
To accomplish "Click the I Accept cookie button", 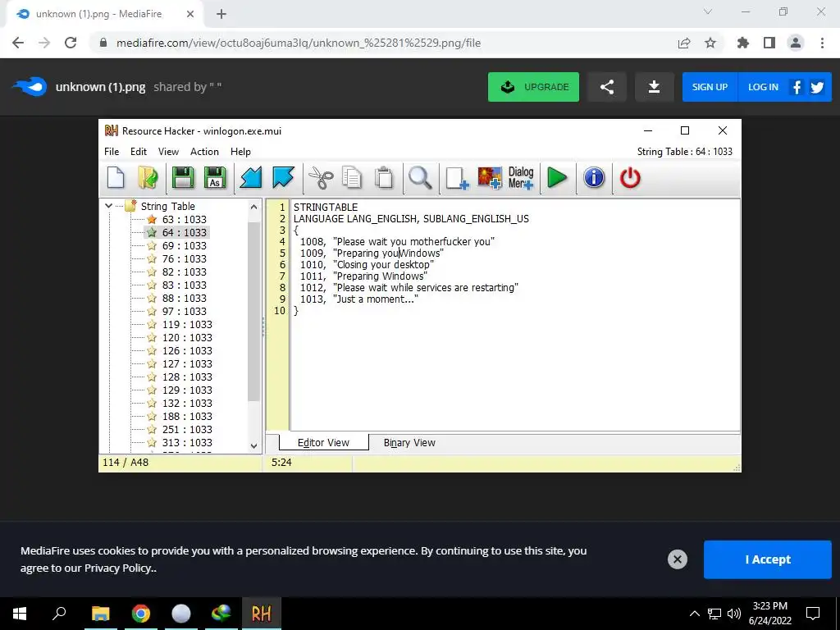I will tap(768, 559).
